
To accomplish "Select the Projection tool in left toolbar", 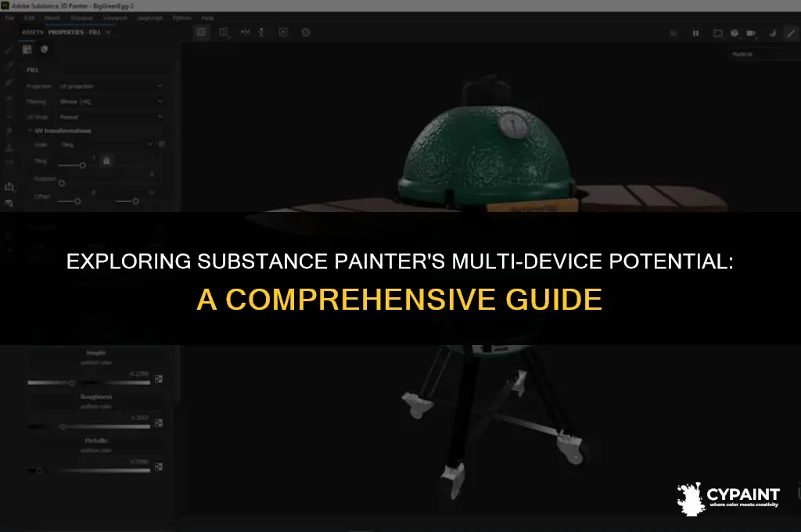I will pyautogui.click(x=9, y=82).
